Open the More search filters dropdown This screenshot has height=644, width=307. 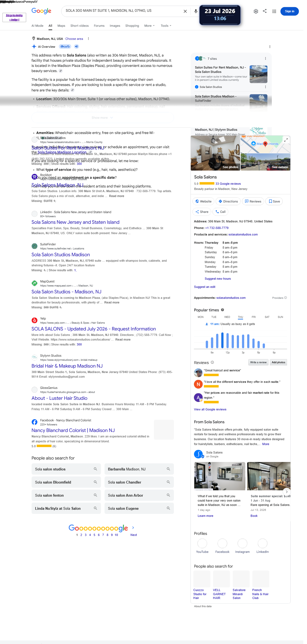149,26
